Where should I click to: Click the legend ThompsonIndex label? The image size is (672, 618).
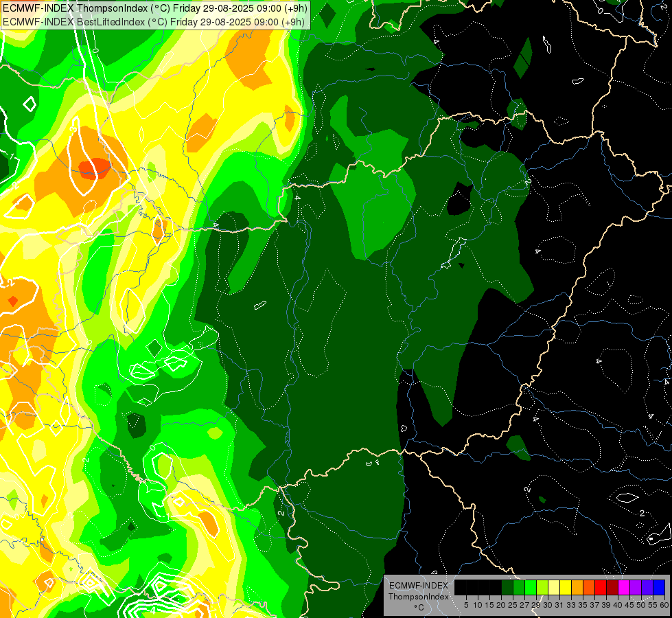(419, 597)
